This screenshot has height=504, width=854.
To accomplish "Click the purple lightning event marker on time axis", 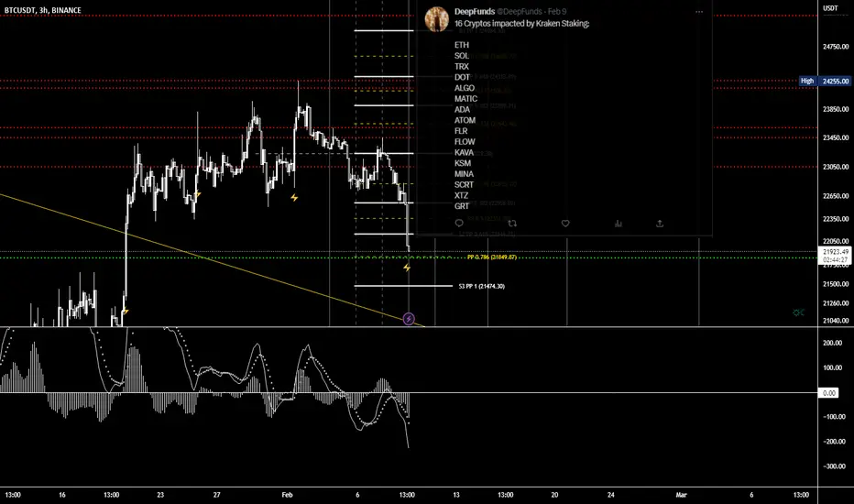I will 409,319.
